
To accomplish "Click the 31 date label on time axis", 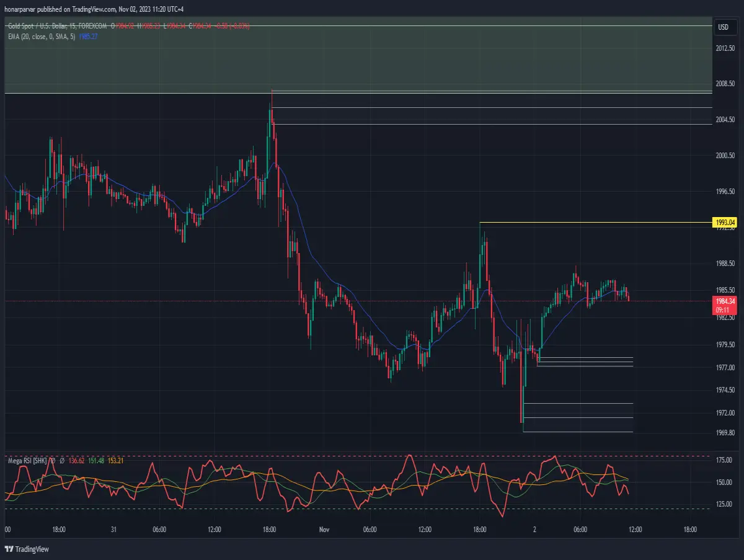I will (113, 530).
